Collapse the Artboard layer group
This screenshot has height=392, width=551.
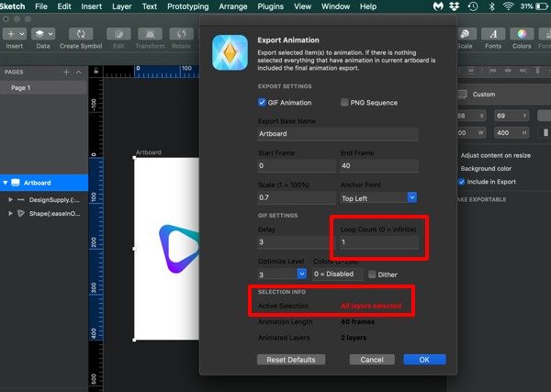(x=6, y=183)
